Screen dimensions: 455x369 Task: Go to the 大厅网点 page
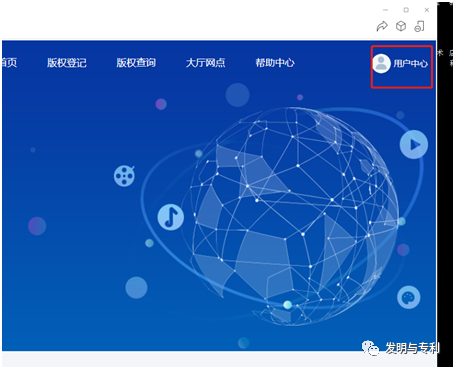(205, 63)
